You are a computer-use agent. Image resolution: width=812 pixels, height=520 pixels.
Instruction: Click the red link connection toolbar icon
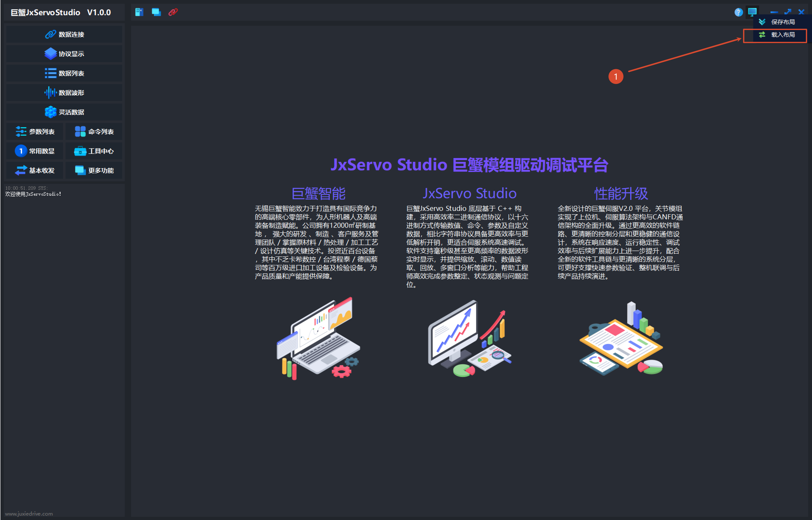pyautogui.click(x=173, y=12)
